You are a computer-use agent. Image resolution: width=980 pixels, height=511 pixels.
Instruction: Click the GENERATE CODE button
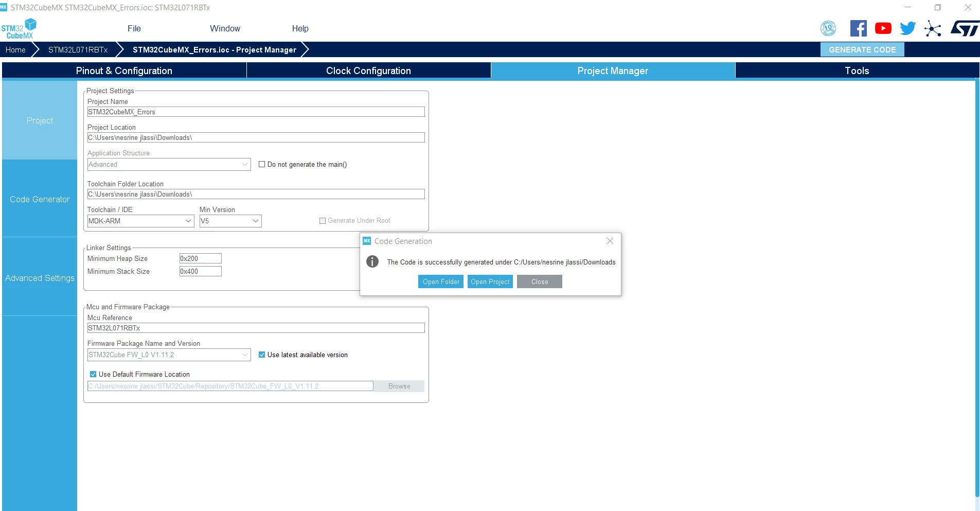tap(862, 49)
